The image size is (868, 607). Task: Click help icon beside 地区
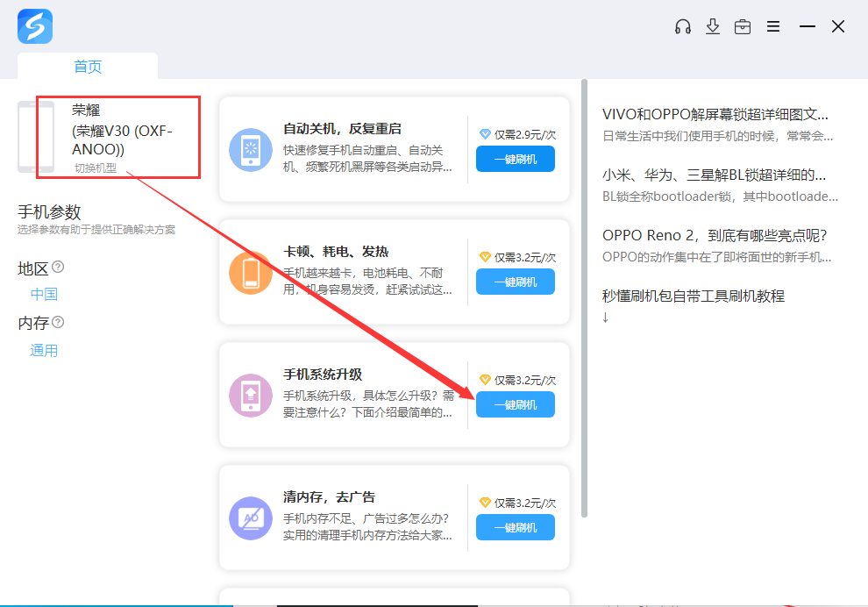coord(58,267)
